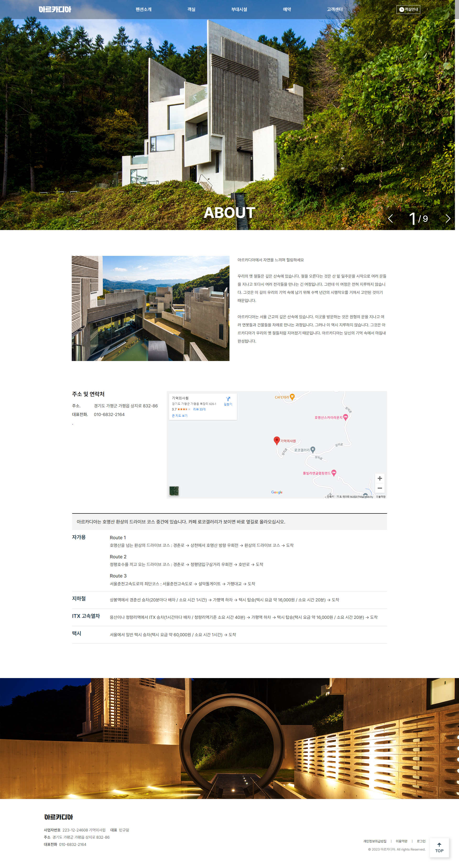
Task: Click the red 기억의사원 map pin
Action: [277, 440]
